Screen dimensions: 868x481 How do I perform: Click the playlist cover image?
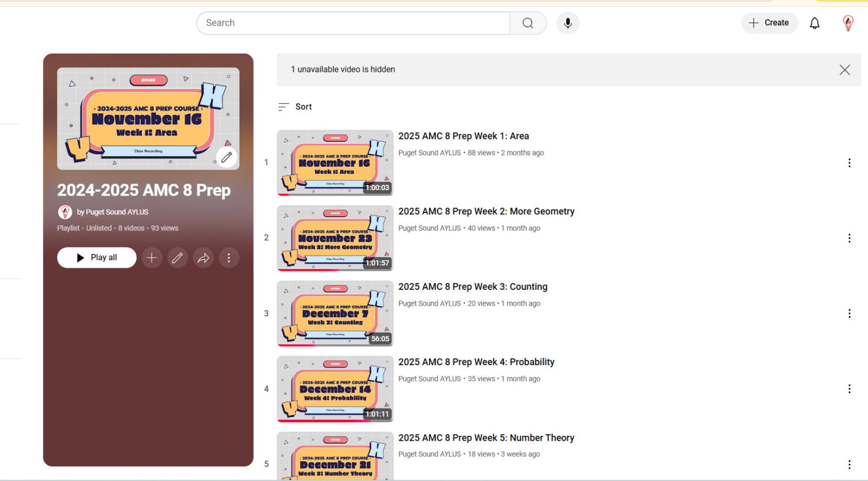(x=148, y=119)
